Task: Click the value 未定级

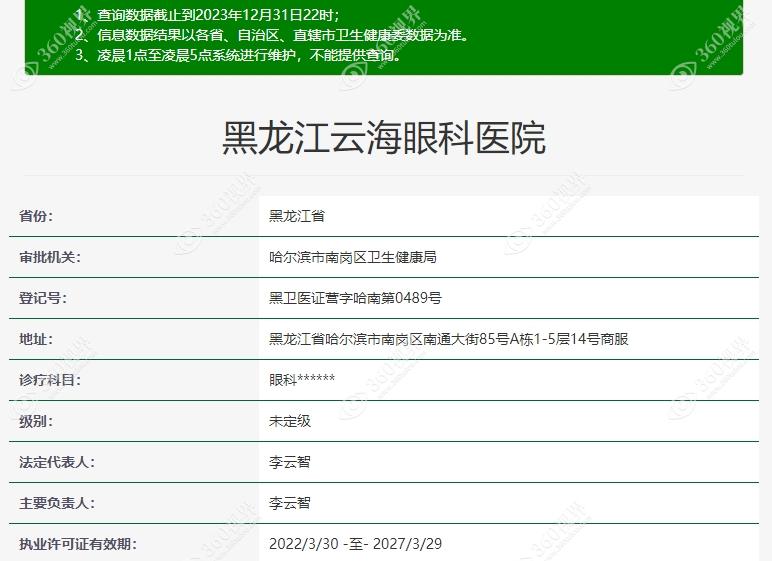Action: pyautogui.click(x=290, y=422)
